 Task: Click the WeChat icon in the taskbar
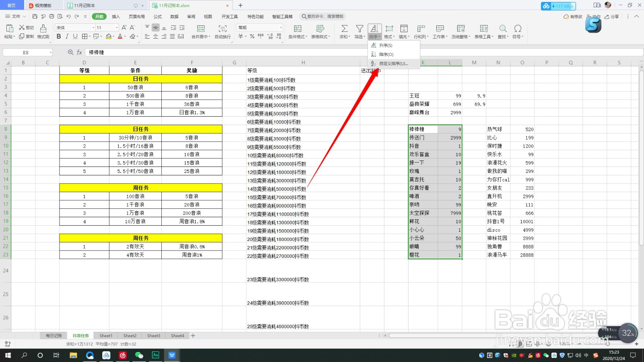pos(139,355)
